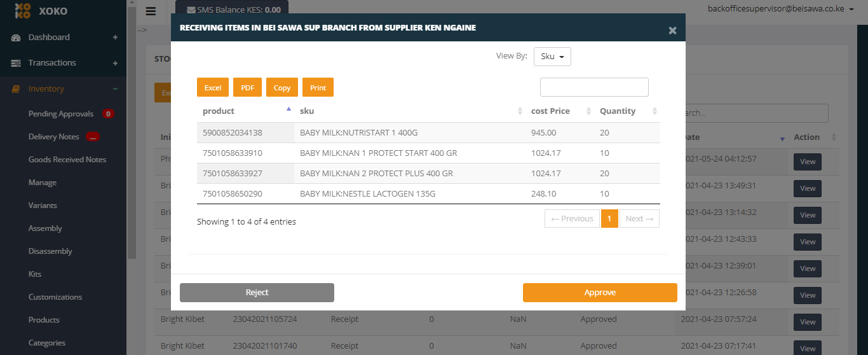Toggle the hamburger menu icon
This screenshot has height=355, width=868.
[x=151, y=11]
